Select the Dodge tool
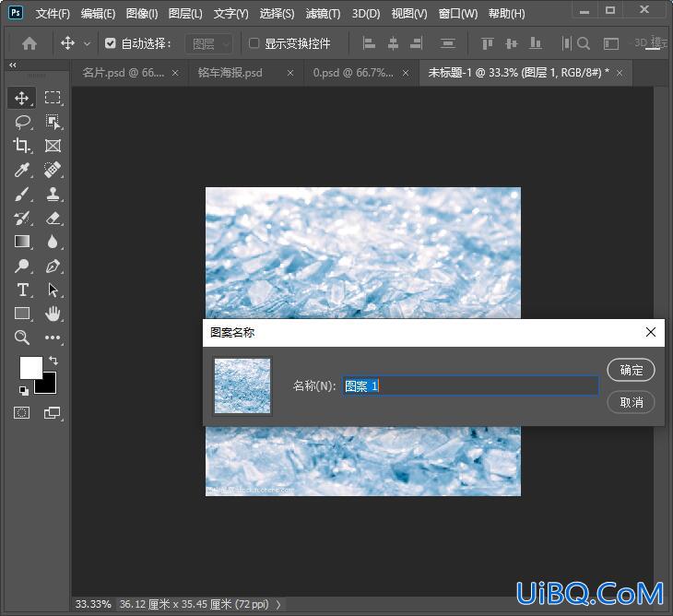Image resolution: width=673 pixels, height=616 pixels. click(x=21, y=267)
